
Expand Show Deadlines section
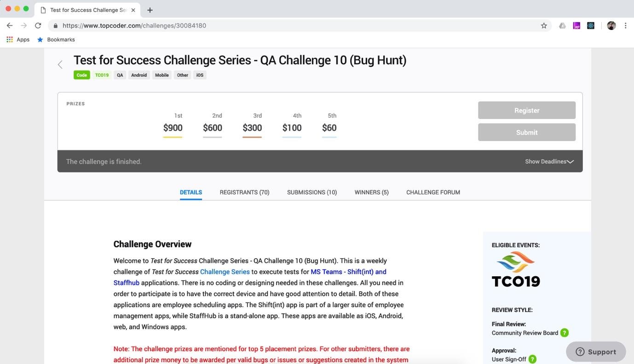click(549, 161)
